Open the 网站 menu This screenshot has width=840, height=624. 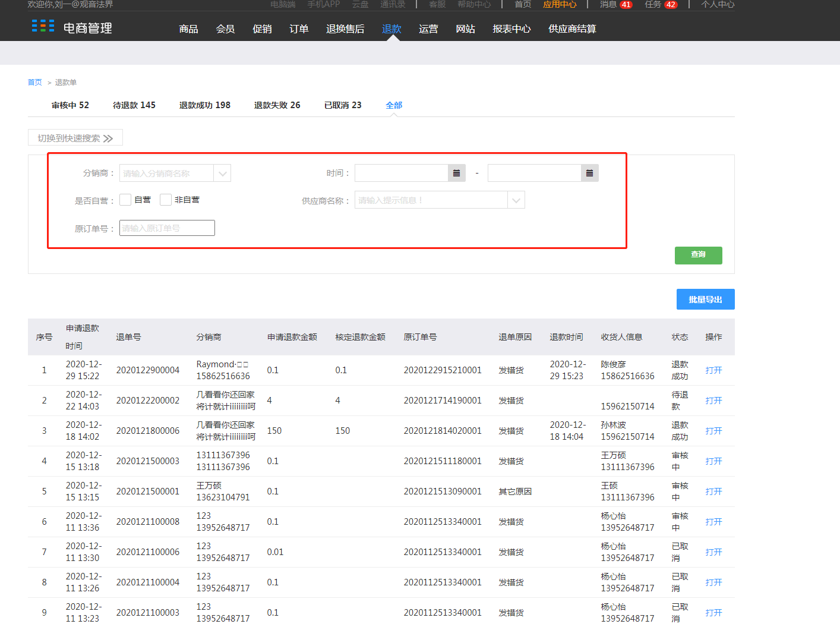pos(465,29)
